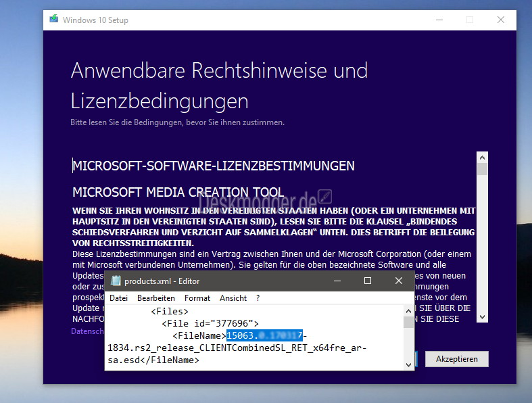This screenshot has width=532, height=403.
Task: Click the File id="377696" line
Action: point(210,324)
